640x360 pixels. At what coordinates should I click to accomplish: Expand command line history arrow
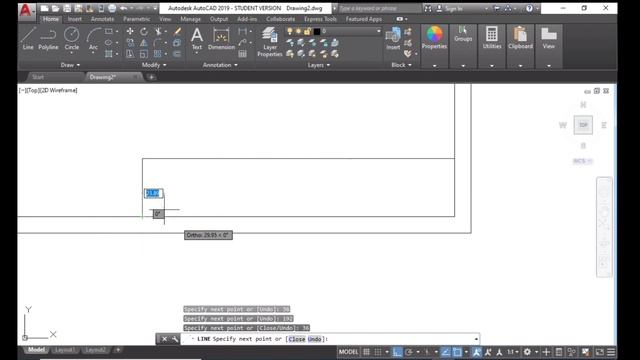click(x=476, y=339)
